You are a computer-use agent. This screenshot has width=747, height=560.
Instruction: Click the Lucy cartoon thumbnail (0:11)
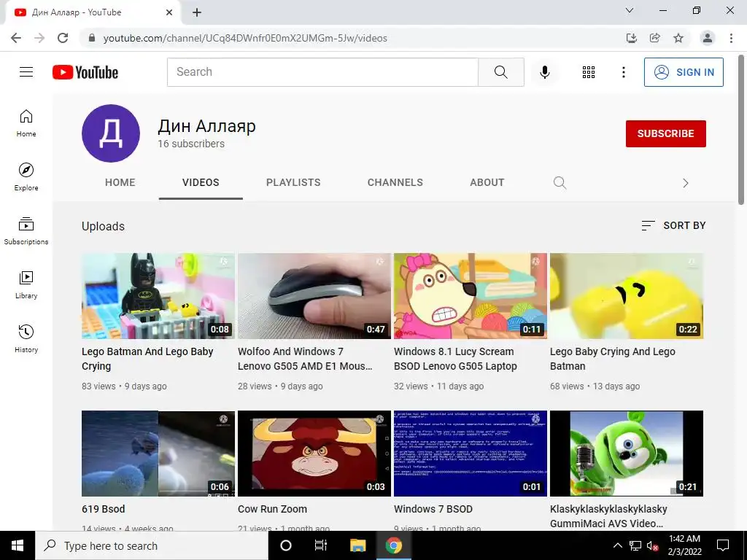(x=471, y=296)
